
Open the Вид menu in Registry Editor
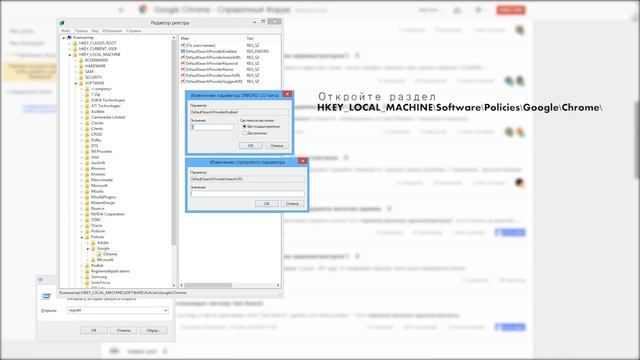tap(95, 31)
